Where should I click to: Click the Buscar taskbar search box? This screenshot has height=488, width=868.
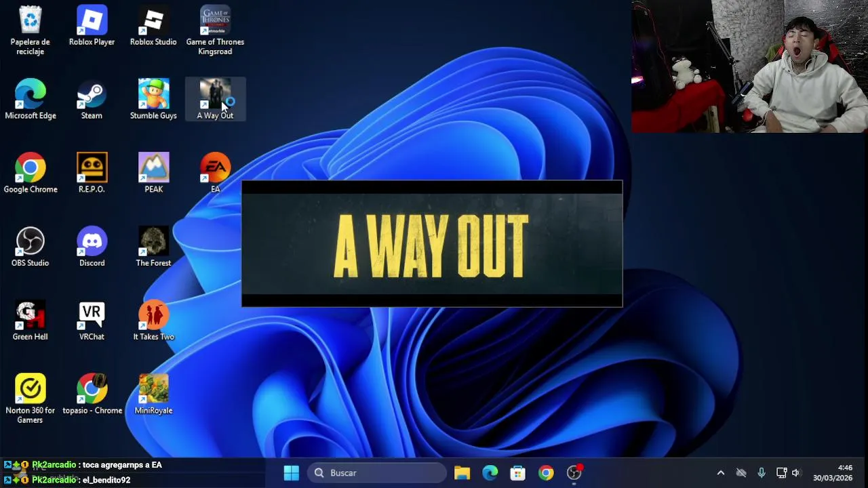pyautogui.click(x=377, y=473)
